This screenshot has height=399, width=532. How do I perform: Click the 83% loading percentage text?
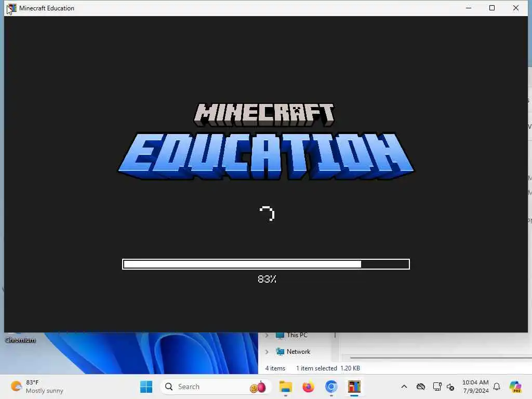(267, 279)
